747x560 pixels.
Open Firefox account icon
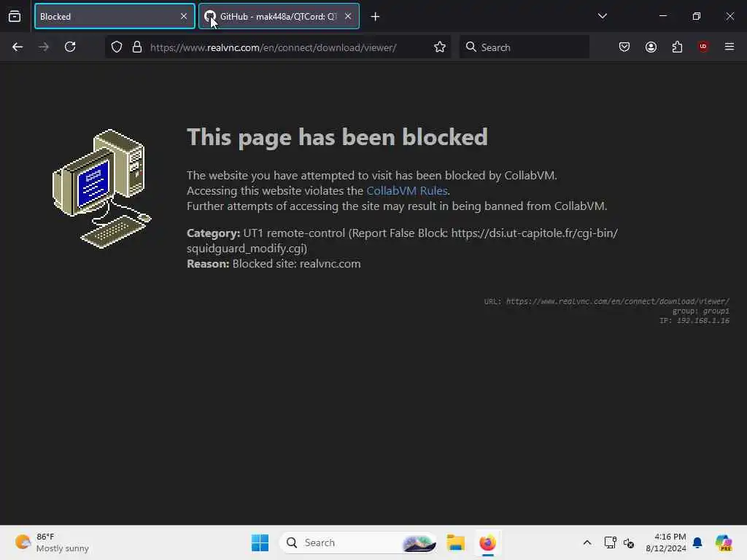pyautogui.click(x=651, y=47)
